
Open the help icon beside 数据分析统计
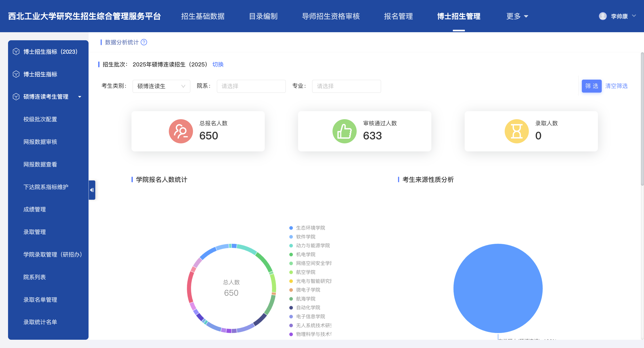[144, 42]
